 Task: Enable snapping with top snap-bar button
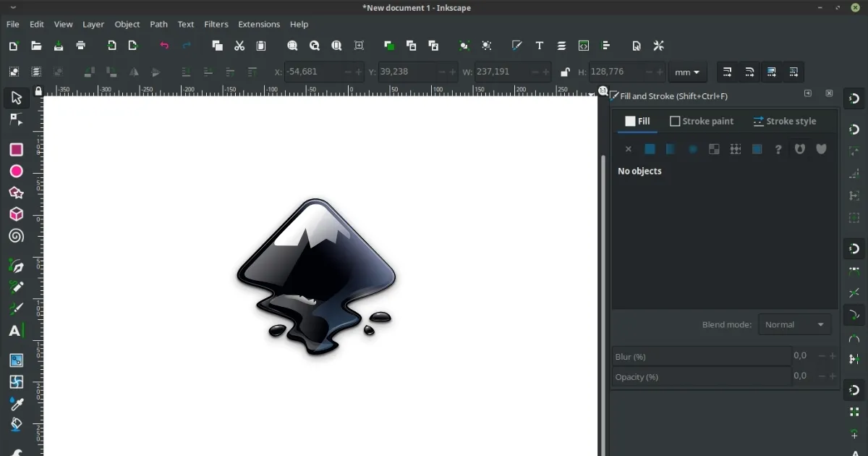(x=854, y=98)
